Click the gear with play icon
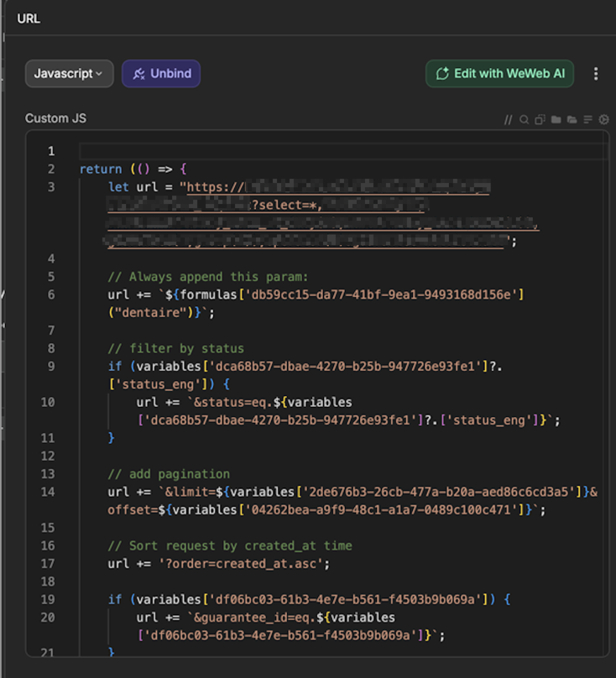 pos(603,120)
